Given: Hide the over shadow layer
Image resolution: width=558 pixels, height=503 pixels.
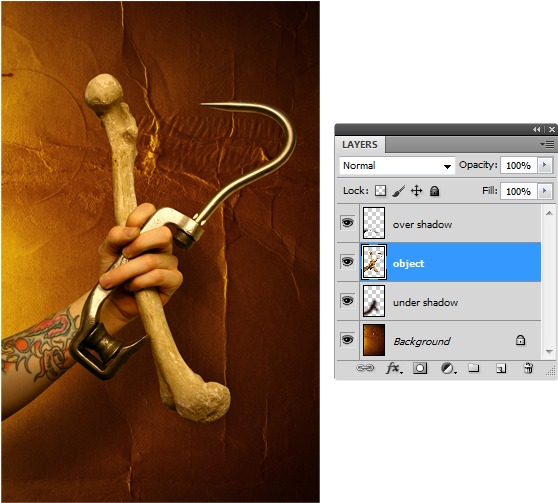Looking at the screenshot, I should (347, 223).
